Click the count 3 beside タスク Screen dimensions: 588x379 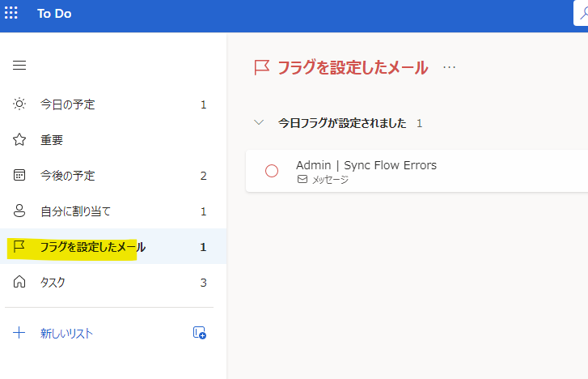(203, 283)
